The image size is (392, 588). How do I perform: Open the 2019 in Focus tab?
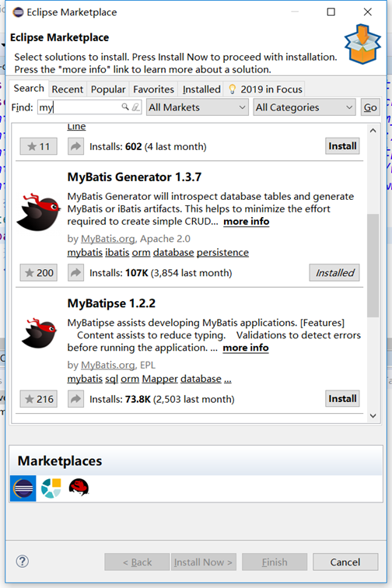click(265, 89)
